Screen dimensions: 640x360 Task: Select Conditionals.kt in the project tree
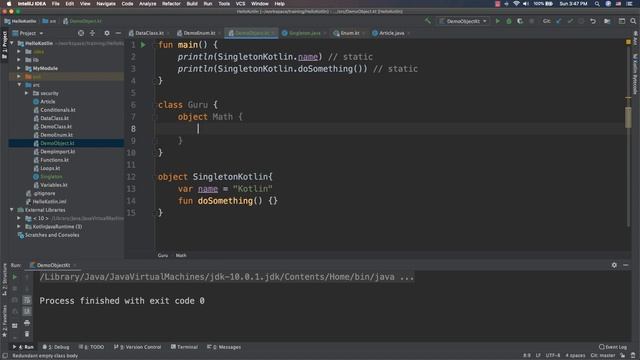(58, 110)
